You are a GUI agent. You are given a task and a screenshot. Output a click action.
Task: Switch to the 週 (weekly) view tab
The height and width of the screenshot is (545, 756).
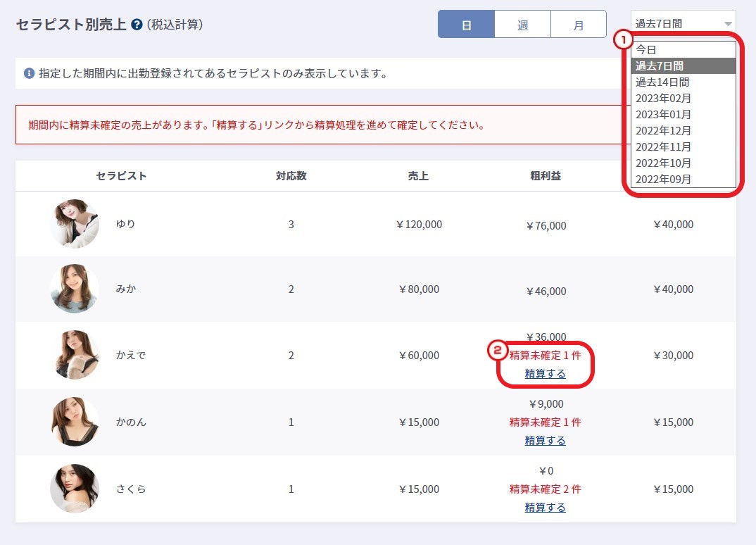click(x=522, y=25)
